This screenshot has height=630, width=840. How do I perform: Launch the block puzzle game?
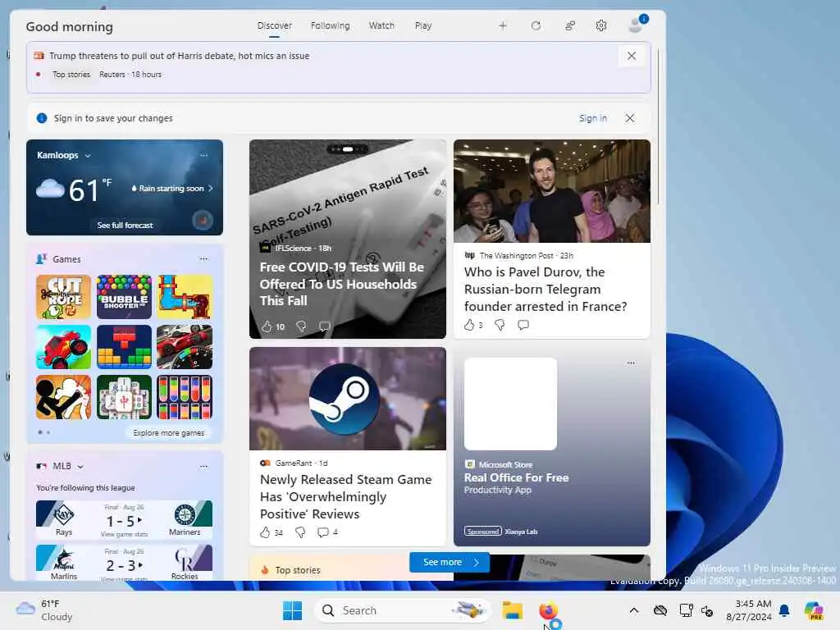click(x=125, y=347)
